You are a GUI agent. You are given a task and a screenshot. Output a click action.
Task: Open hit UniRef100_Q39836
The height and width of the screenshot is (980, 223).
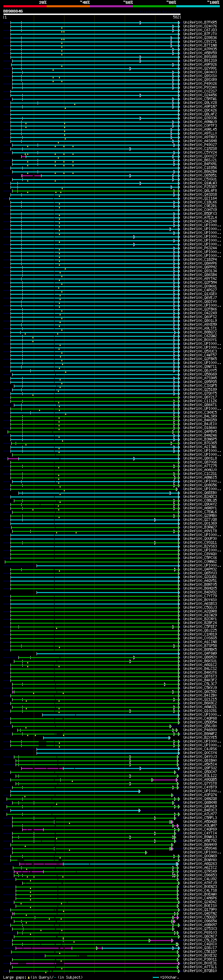(200, 38)
